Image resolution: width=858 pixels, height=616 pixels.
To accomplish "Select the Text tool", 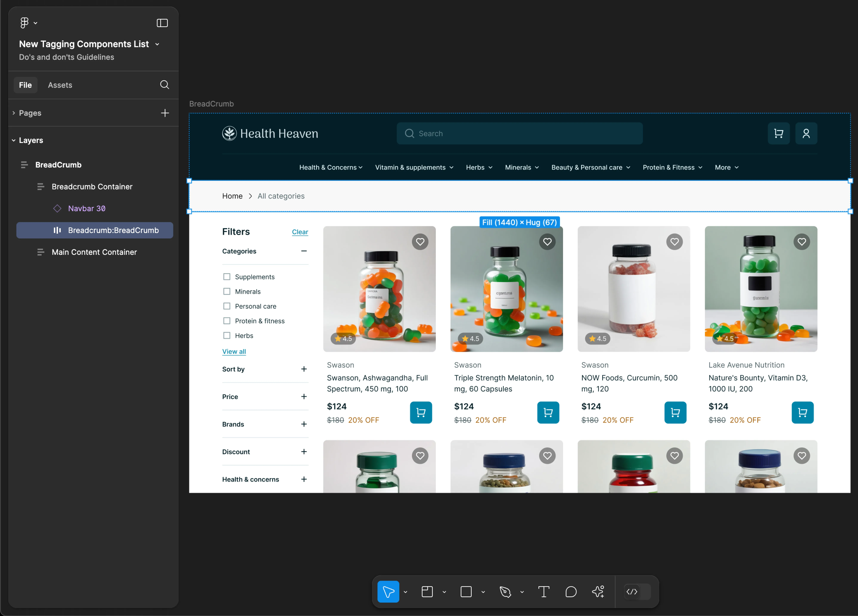I will click(x=544, y=592).
